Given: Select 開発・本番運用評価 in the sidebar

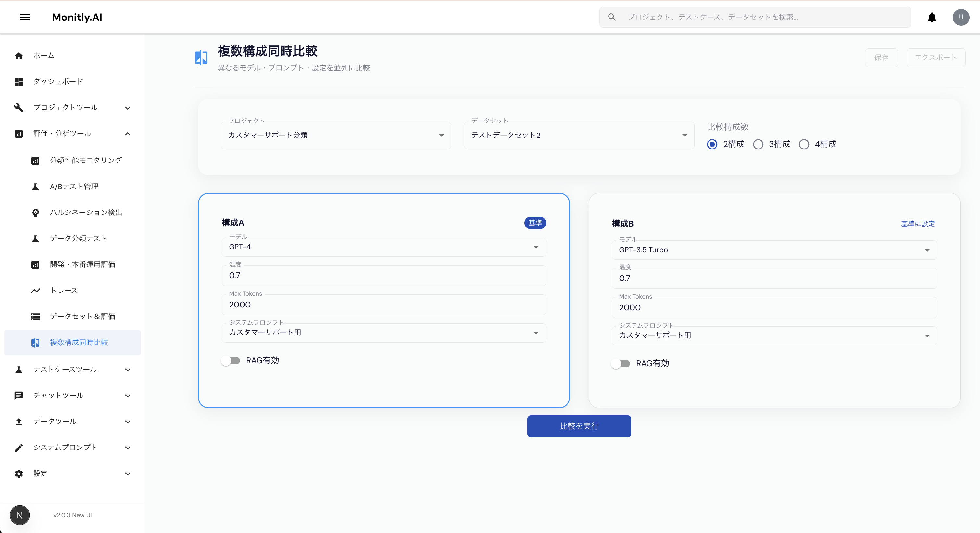Looking at the screenshot, I should (x=82, y=264).
